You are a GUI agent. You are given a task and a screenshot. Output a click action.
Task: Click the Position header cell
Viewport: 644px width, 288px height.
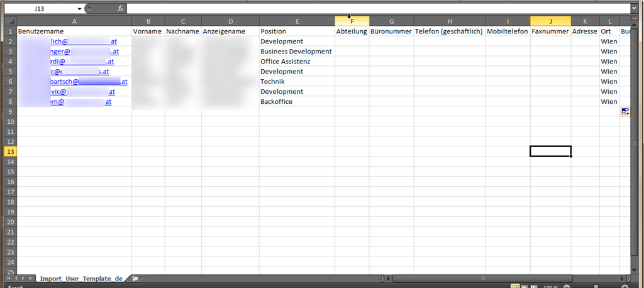(297, 31)
